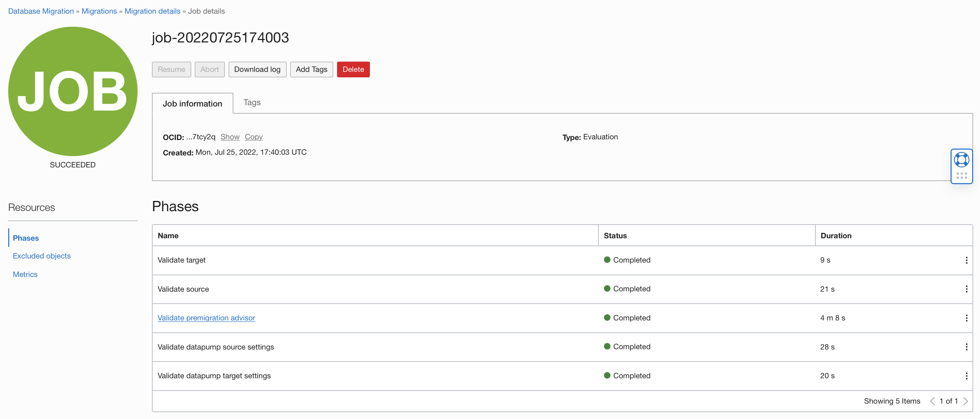Go to next page of phases
The height and width of the screenshot is (419, 980).
pyautogui.click(x=966, y=401)
